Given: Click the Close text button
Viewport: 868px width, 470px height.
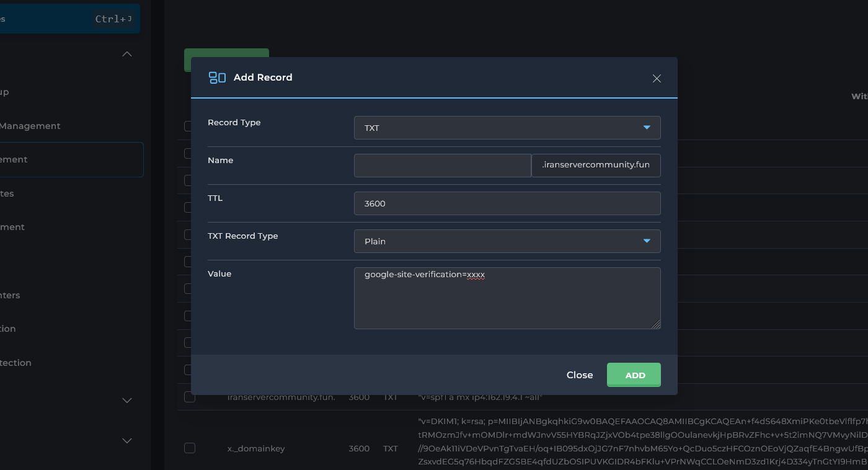Looking at the screenshot, I should click(580, 375).
